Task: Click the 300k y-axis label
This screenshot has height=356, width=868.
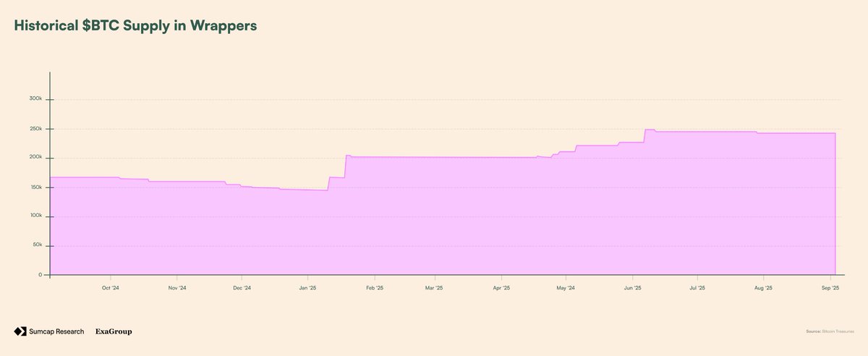Action: 36,99
